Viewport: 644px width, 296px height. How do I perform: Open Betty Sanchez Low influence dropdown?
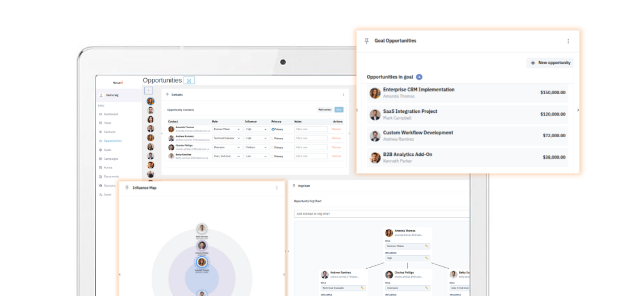257,156
